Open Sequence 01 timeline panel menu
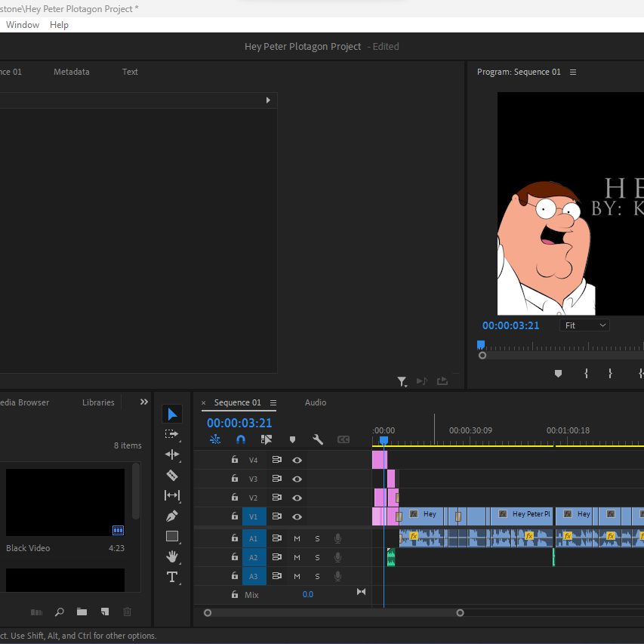 click(x=273, y=402)
